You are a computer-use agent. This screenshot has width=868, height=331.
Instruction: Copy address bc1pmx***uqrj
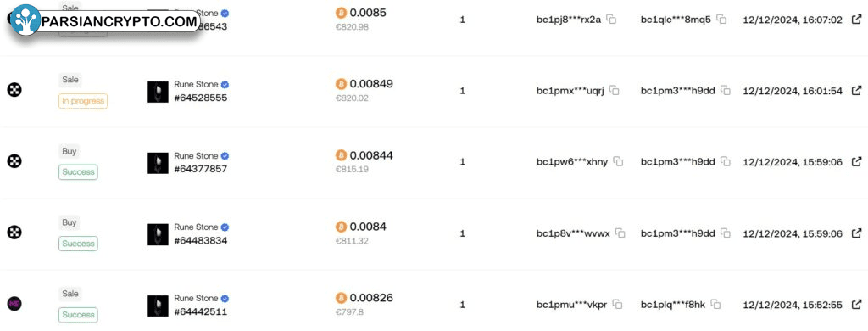615,90
